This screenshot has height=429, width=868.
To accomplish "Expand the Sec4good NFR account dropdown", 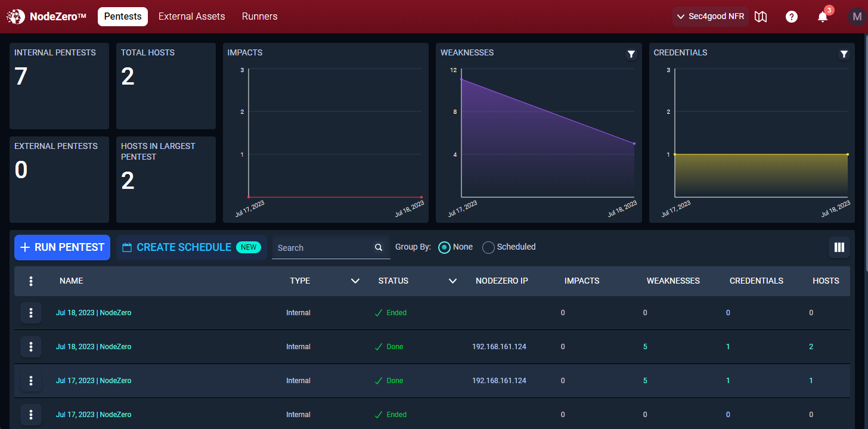I will [x=711, y=17].
